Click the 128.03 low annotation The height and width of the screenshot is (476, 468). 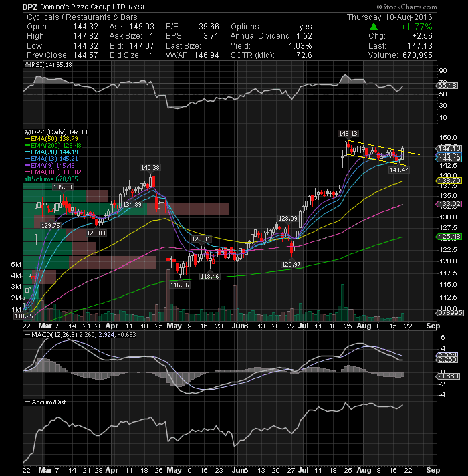pos(96,233)
